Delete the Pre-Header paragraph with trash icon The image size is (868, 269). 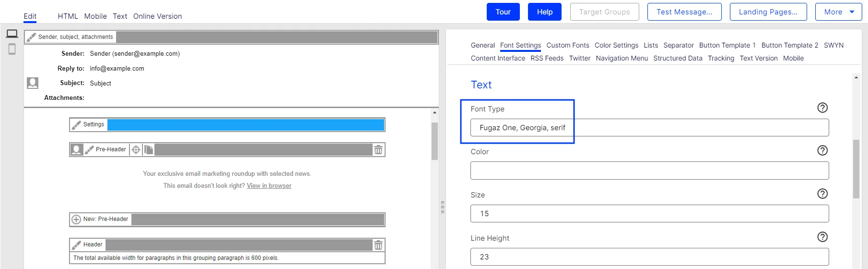(x=378, y=150)
